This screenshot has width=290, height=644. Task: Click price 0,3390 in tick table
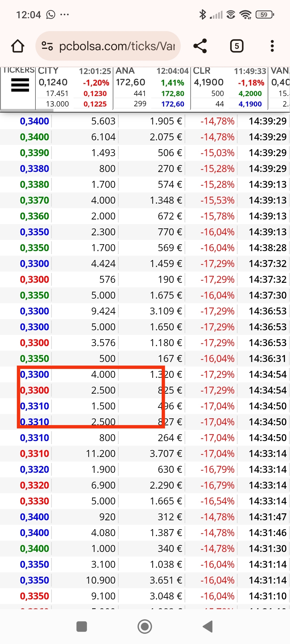(x=35, y=153)
